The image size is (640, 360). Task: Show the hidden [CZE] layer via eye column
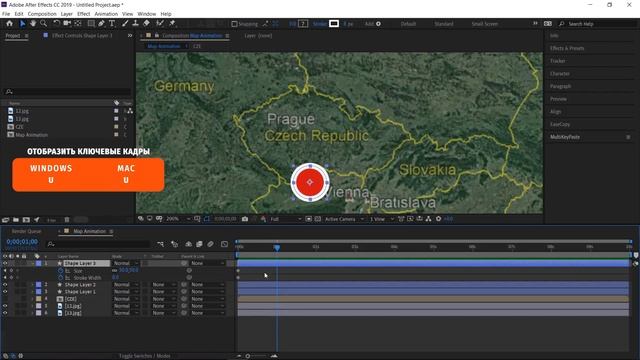(5, 299)
